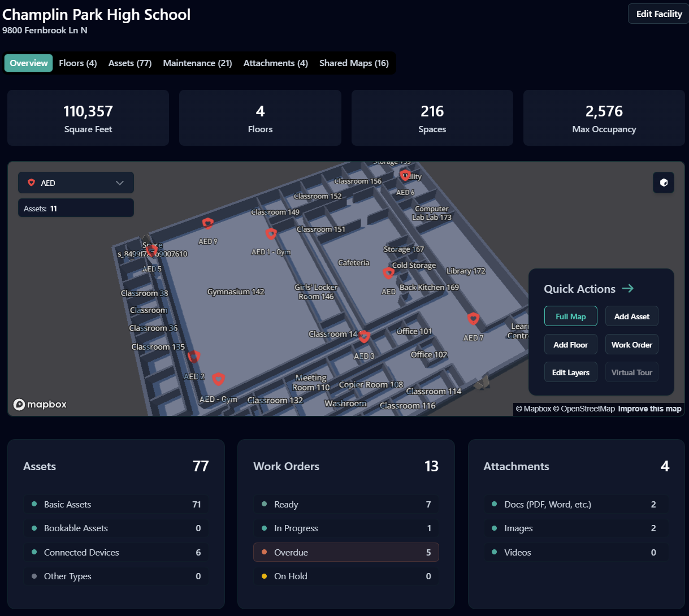Click the Girls' Locker Room 146 label
689x616 pixels.
(316, 292)
